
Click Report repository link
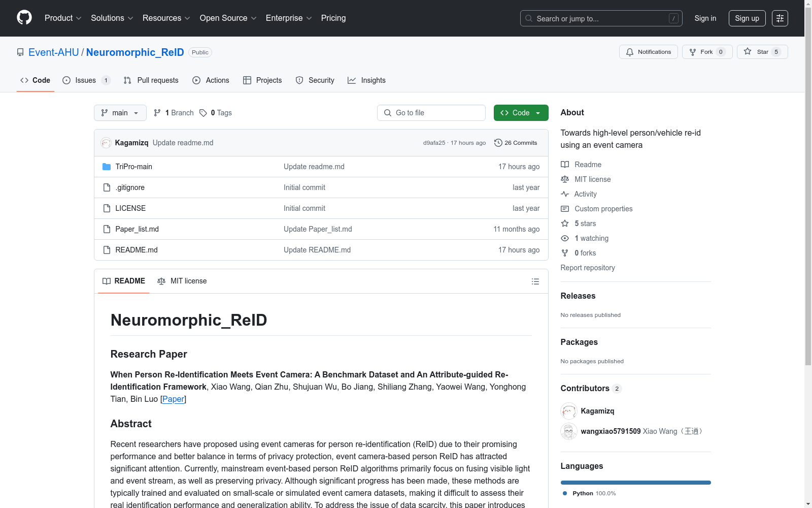588,268
